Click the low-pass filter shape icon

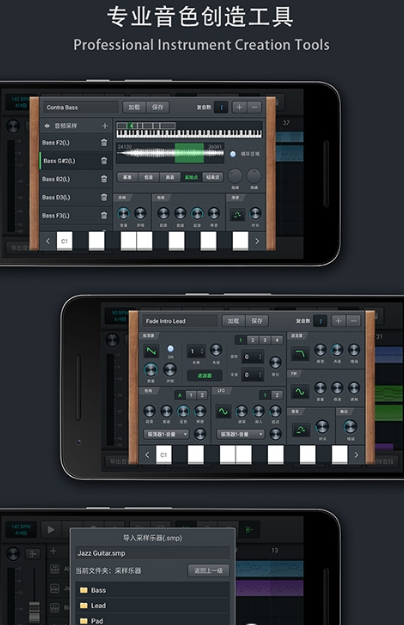point(300,353)
